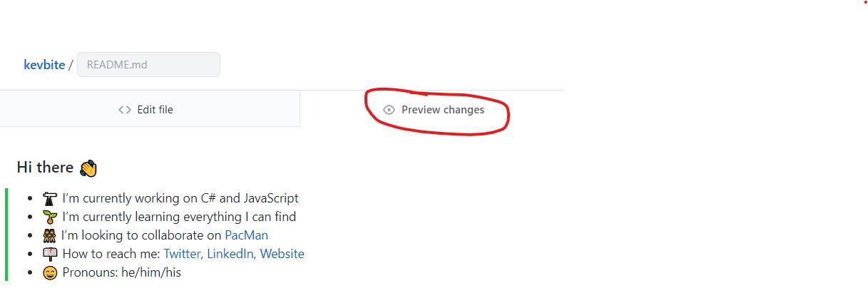Click the Pronouns he/him/his text
Screen dimensions: 868x308
point(122,272)
